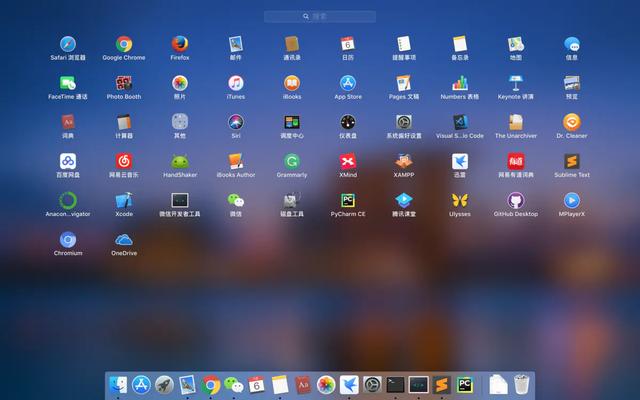Image resolution: width=640 pixels, height=400 pixels.
Task: Click the Launchpad search field
Action: (320, 16)
